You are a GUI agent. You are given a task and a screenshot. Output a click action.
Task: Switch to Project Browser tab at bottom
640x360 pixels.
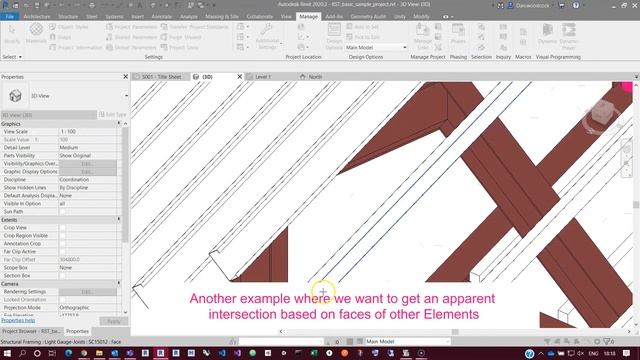32,331
